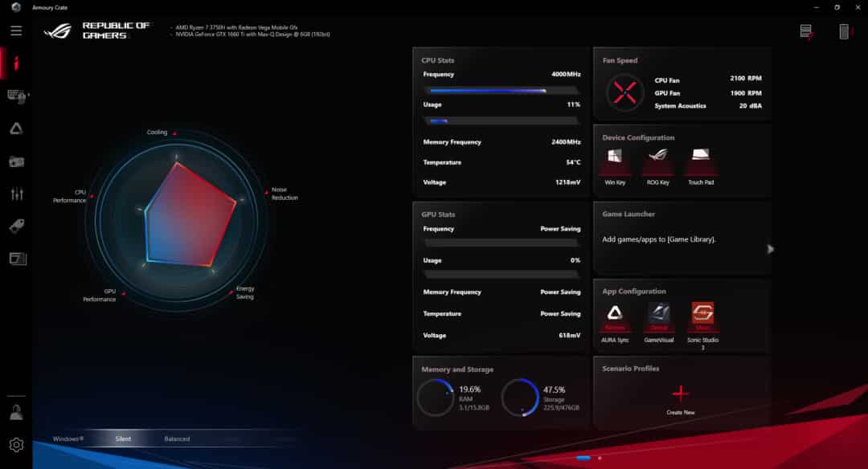Select the Windows operating mode
The image size is (868, 469).
[x=68, y=438]
